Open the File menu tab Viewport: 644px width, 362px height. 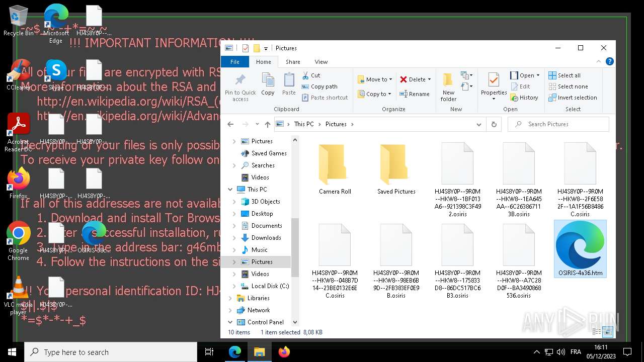point(235,62)
